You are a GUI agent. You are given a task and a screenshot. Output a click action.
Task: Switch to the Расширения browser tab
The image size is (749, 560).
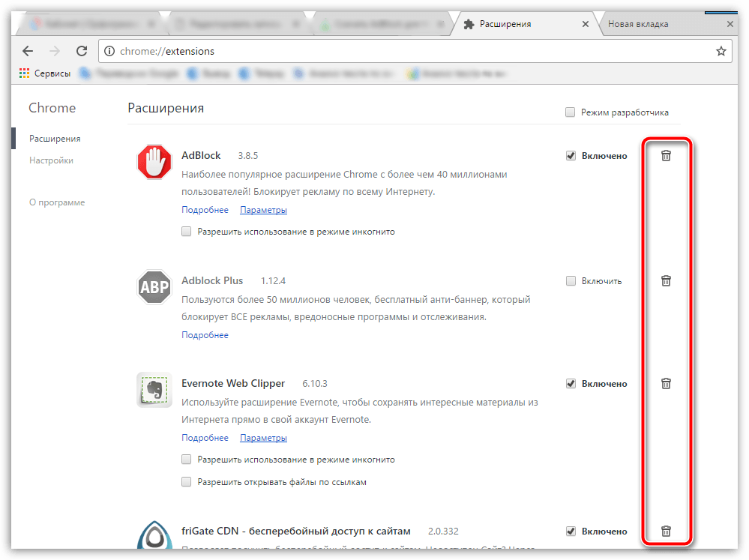point(526,24)
